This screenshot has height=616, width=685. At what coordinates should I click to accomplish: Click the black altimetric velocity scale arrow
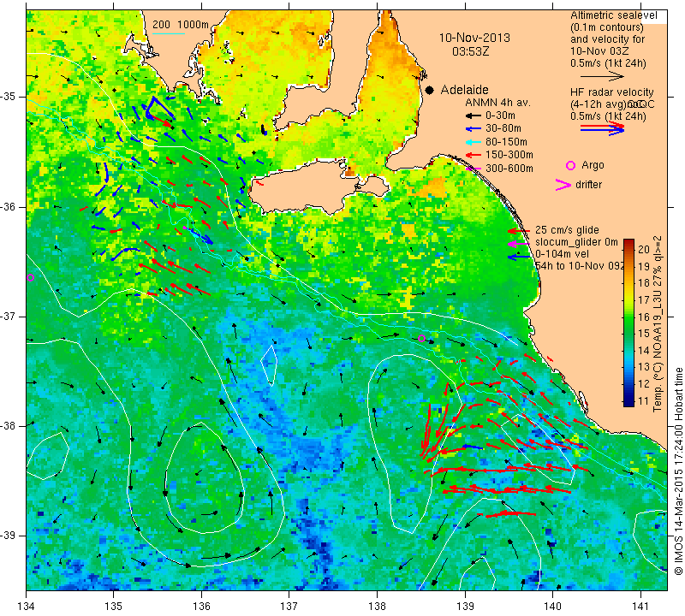coord(602,76)
